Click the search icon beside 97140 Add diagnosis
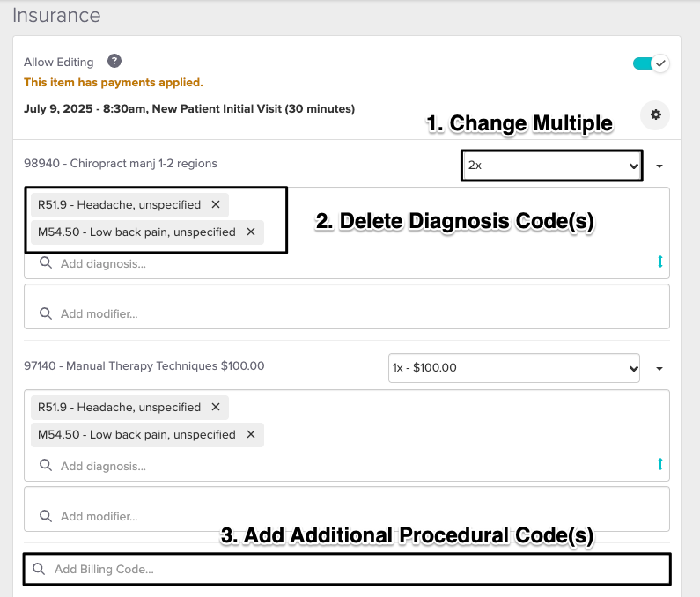Viewport: 700px width, 597px height. [46, 465]
